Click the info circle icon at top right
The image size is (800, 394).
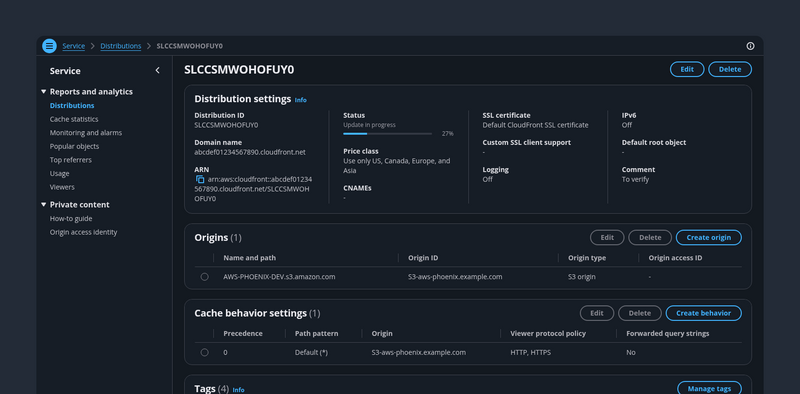[750, 46]
